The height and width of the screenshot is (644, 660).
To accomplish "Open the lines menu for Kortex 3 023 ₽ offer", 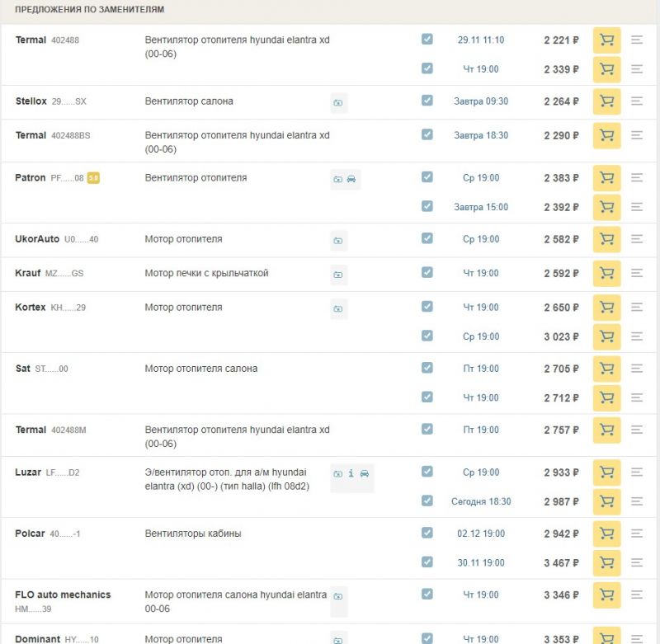I will (637, 336).
